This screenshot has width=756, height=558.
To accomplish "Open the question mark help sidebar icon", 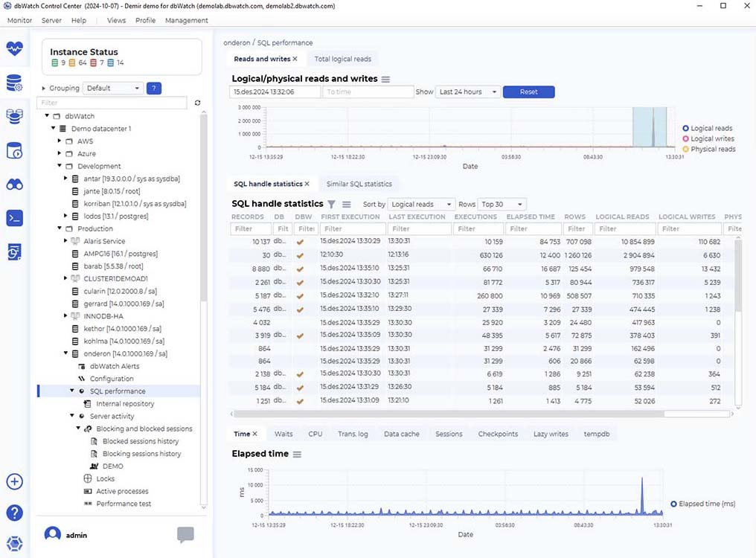I will (x=14, y=513).
